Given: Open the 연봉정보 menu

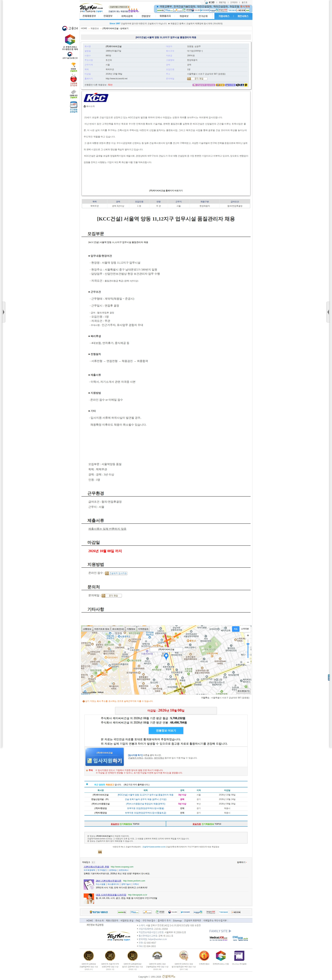Looking at the screenshot, I should (x=146, y=16).
